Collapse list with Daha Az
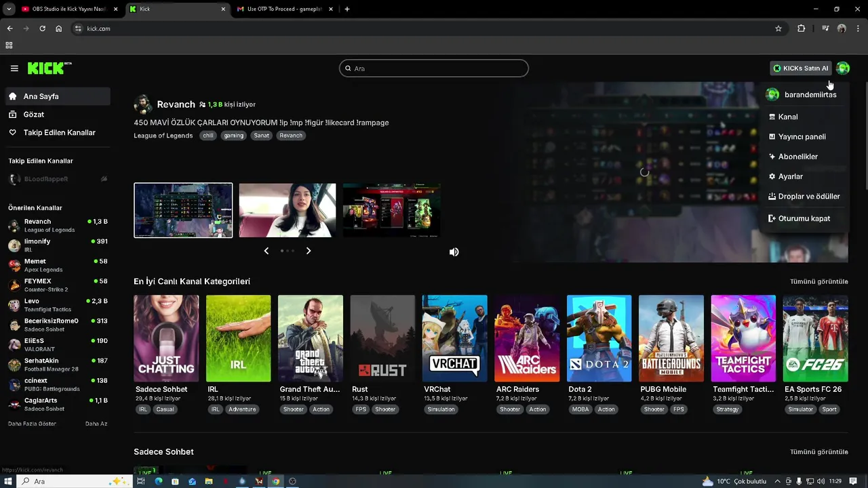 [x=96, y=424]
